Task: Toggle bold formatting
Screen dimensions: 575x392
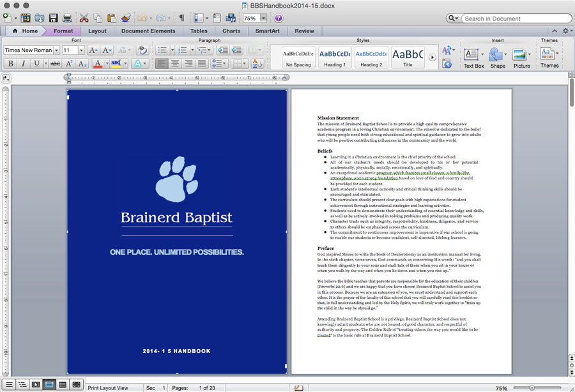Action: tap(11, 64)
